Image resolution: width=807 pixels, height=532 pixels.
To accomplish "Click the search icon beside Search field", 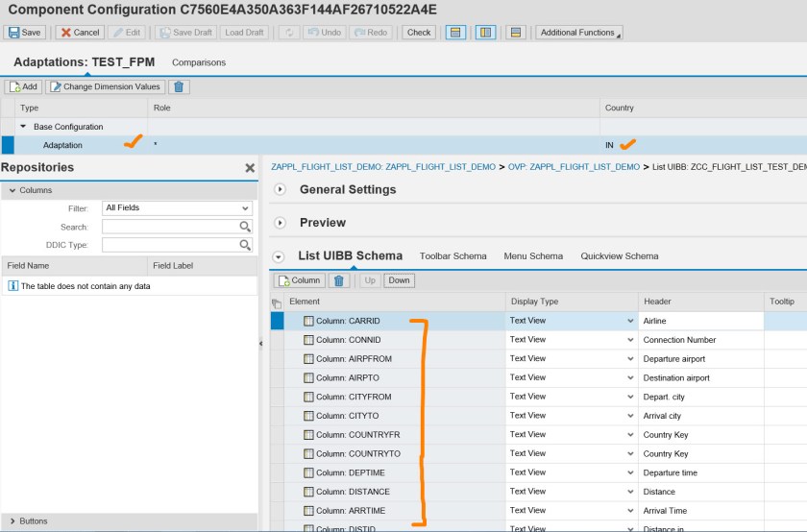I will 245,227.
